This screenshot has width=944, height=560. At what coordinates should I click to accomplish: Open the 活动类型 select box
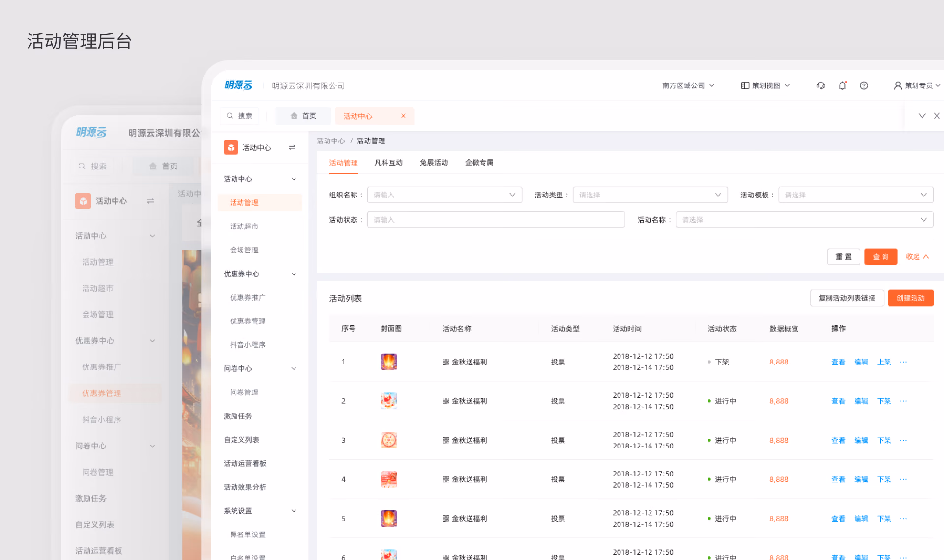coord(650,195)
